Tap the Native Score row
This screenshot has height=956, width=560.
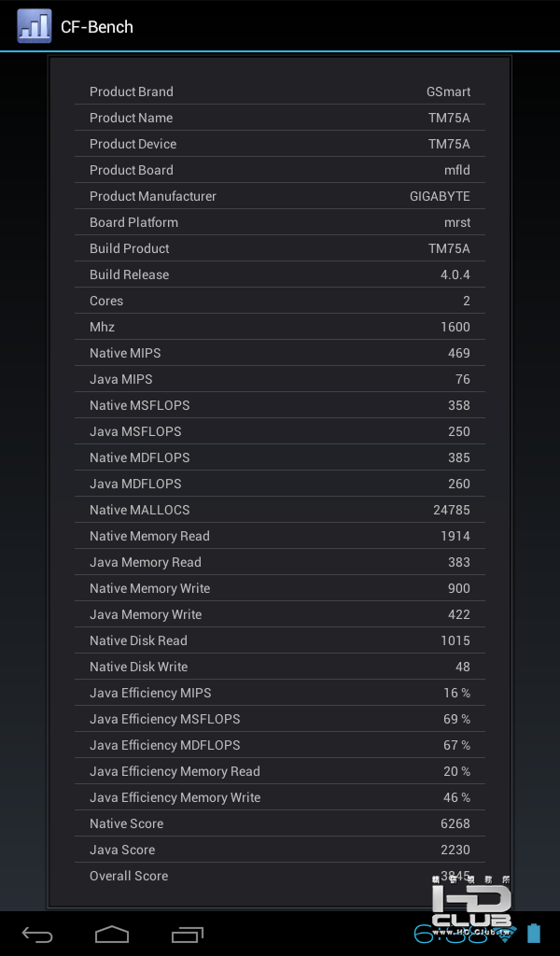[280, 823]
